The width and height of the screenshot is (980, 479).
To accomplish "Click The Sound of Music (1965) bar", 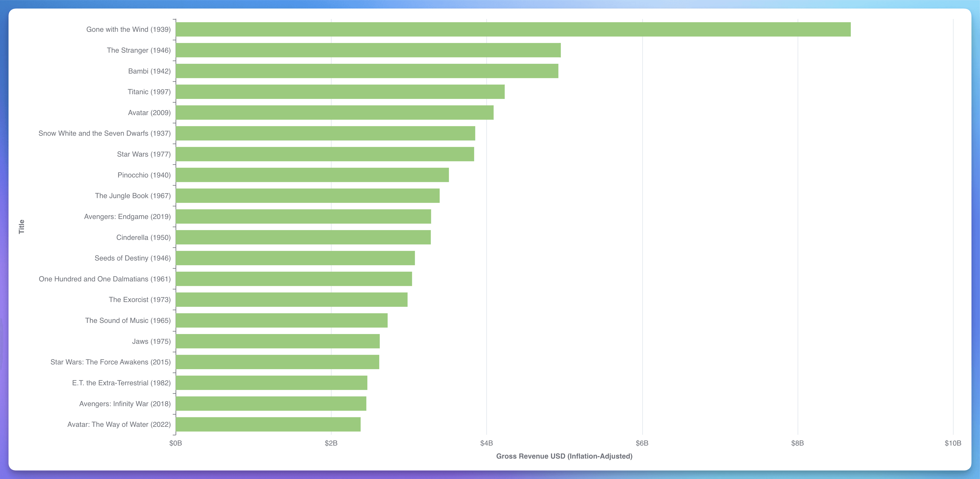I will (282, 320).
